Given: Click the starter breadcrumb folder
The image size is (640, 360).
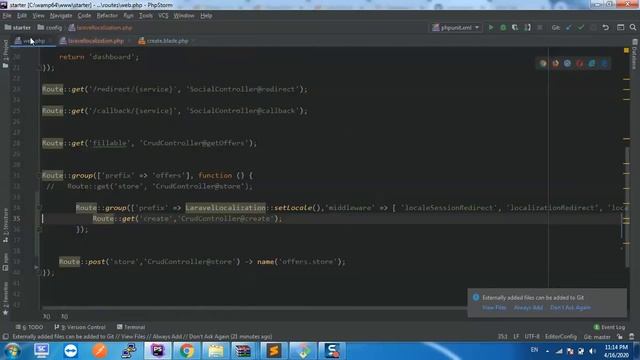Looking at the screenshot, I should [18, 28].
